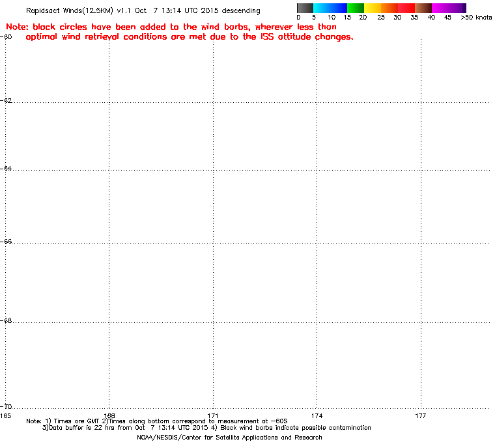Image resolution: width=495 pixels, height=448 pixels.
Task: Click the red 30-35 knots color segment
Action: 406,8
